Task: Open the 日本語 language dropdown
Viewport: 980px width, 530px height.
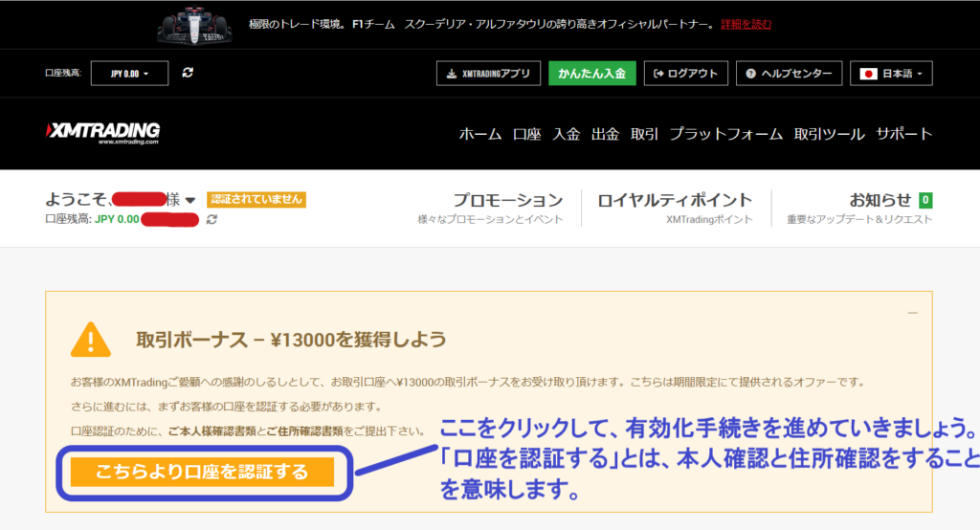Action: 890,74
